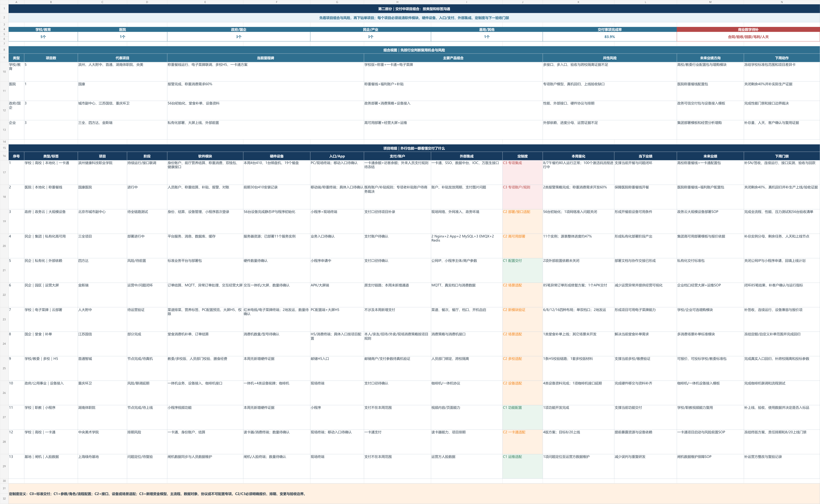Click the 共性风险 header cell
The height and width of the screenshot is (504, 820).
pyautogui.click(x=610, y=58)
